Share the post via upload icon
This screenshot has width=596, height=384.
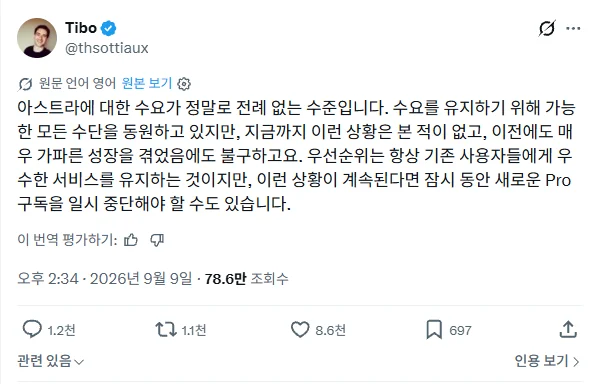568,329
